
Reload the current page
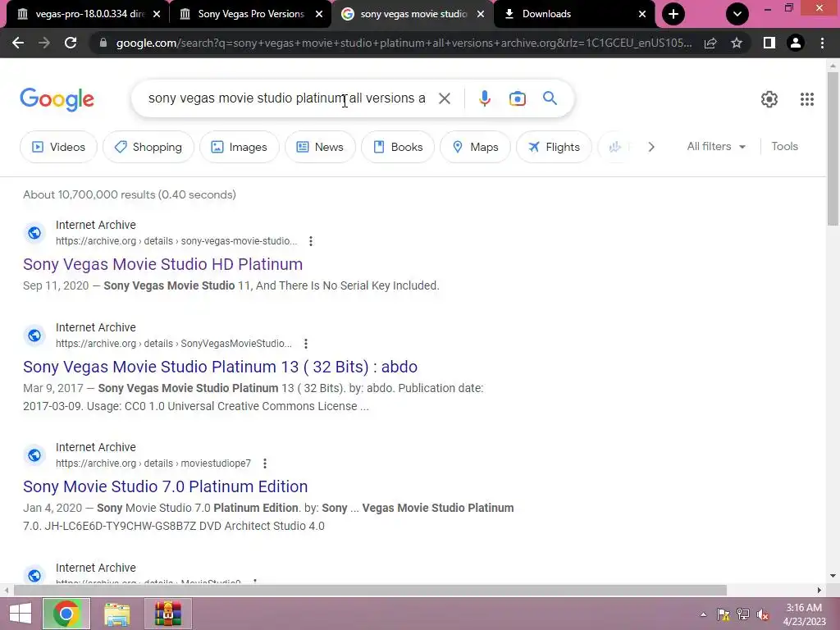(x=71, y=43)
